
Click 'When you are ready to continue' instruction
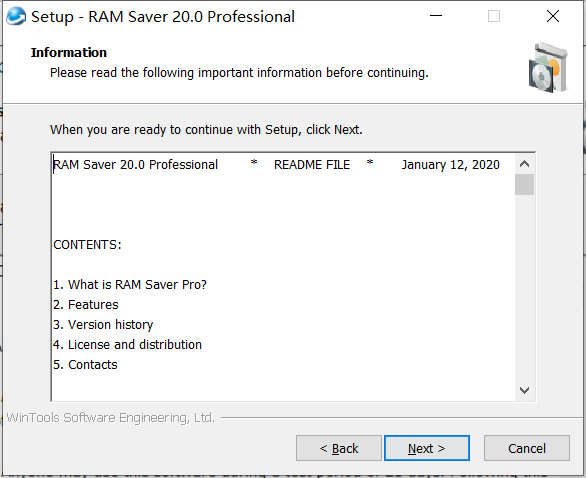(x=206, y=130)
